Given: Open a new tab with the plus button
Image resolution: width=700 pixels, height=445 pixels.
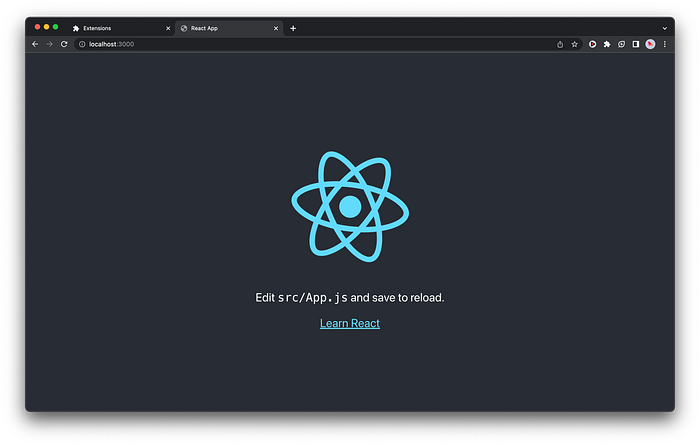Looking at the screenshot, I should coord(293,28).
